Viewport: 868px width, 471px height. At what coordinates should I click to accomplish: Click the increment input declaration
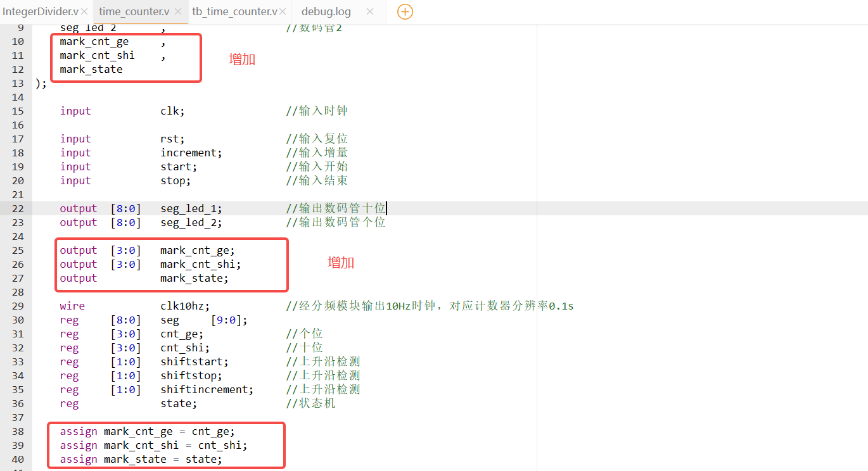pyautogui.click(x=191, y=153)
